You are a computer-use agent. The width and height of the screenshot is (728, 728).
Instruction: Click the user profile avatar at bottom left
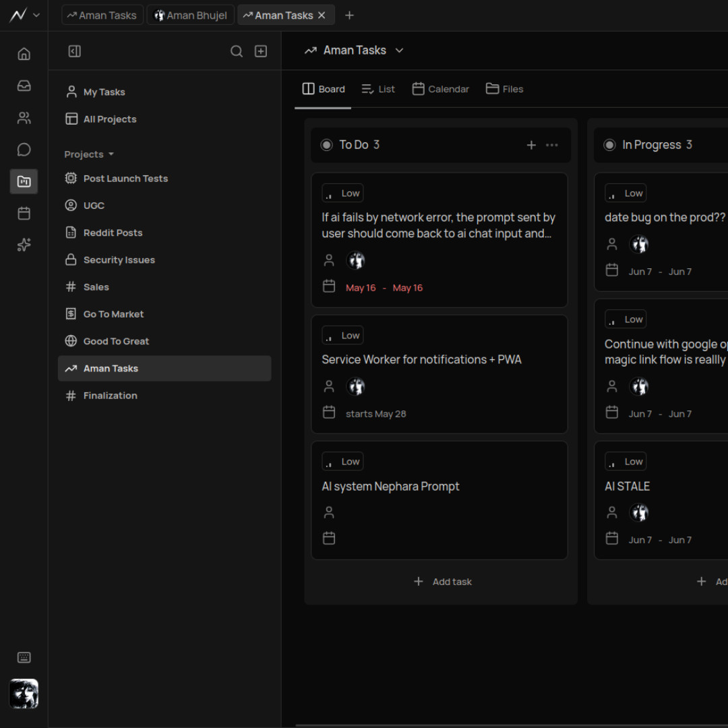[x=24, y=694]
